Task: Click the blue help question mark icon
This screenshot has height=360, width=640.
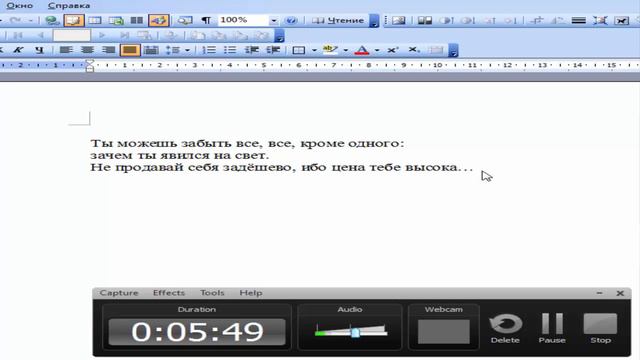Action: click(x=291, y=20)
